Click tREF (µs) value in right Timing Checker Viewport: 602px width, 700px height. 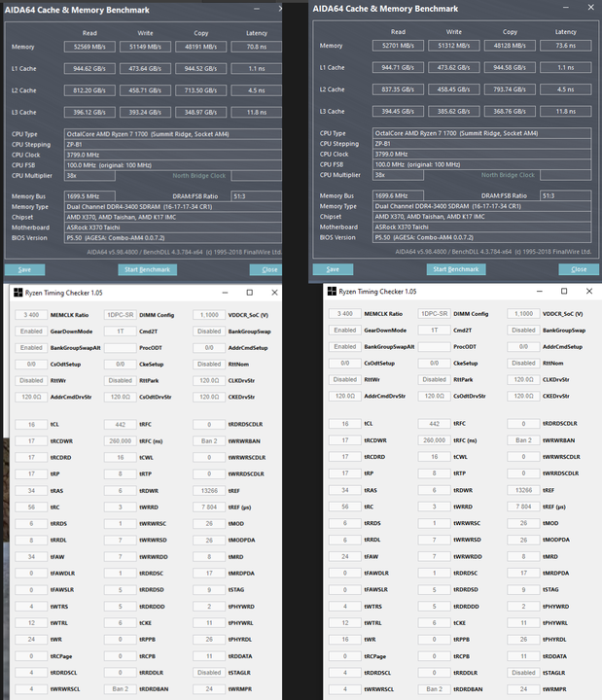[x=523, y=507]
